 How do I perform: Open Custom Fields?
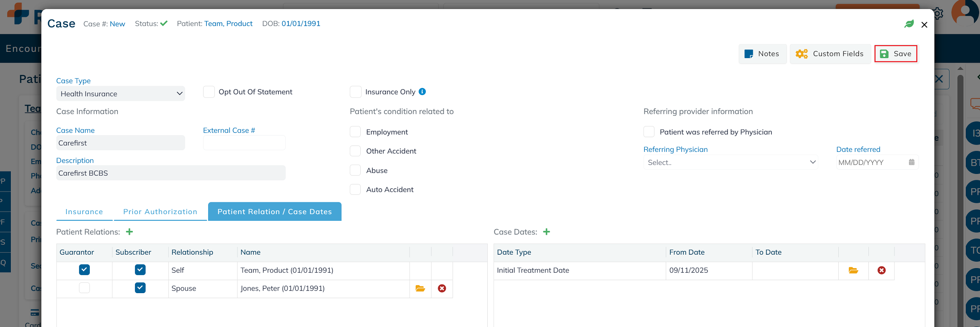(830, 54)
